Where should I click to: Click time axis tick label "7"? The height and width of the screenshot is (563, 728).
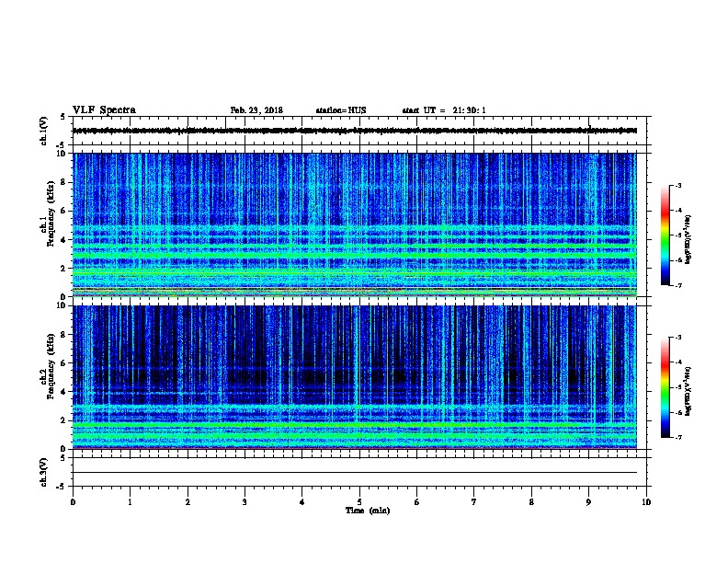pos(474,501)
